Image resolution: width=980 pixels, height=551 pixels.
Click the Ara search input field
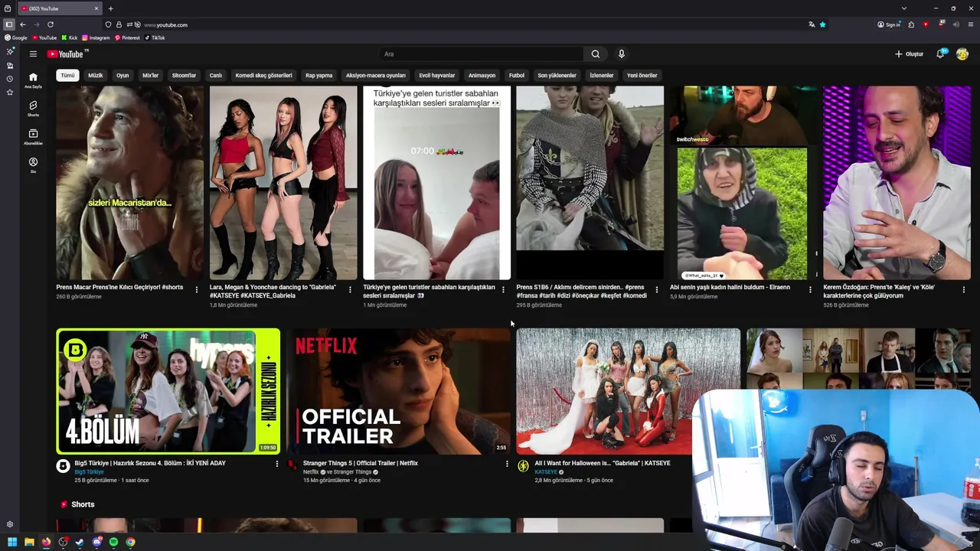click(x=482, y=54)
